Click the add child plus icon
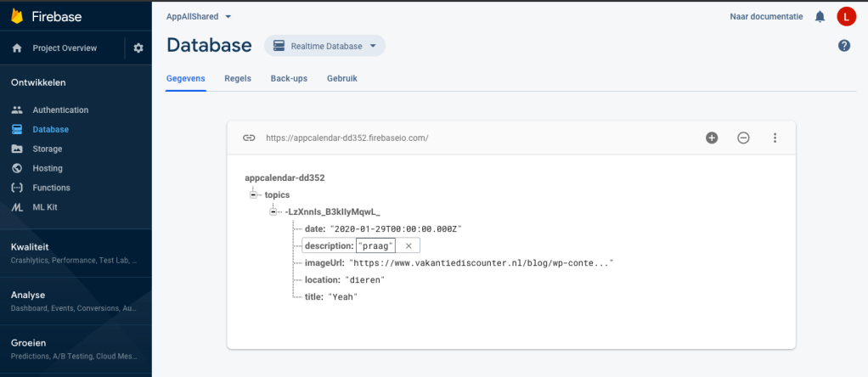Viewport: 868px width, 377px height. (712, 138)
